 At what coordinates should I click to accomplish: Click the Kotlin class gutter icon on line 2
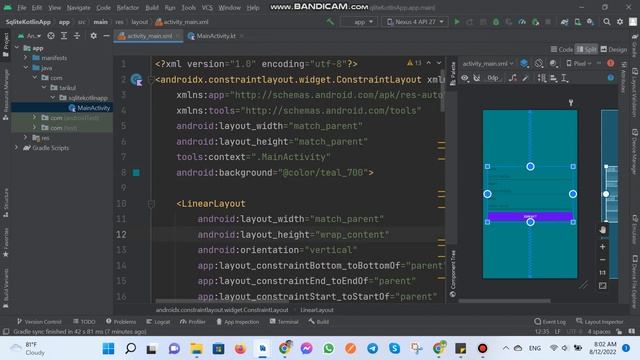pyautogui.click(x=136, y=79)
